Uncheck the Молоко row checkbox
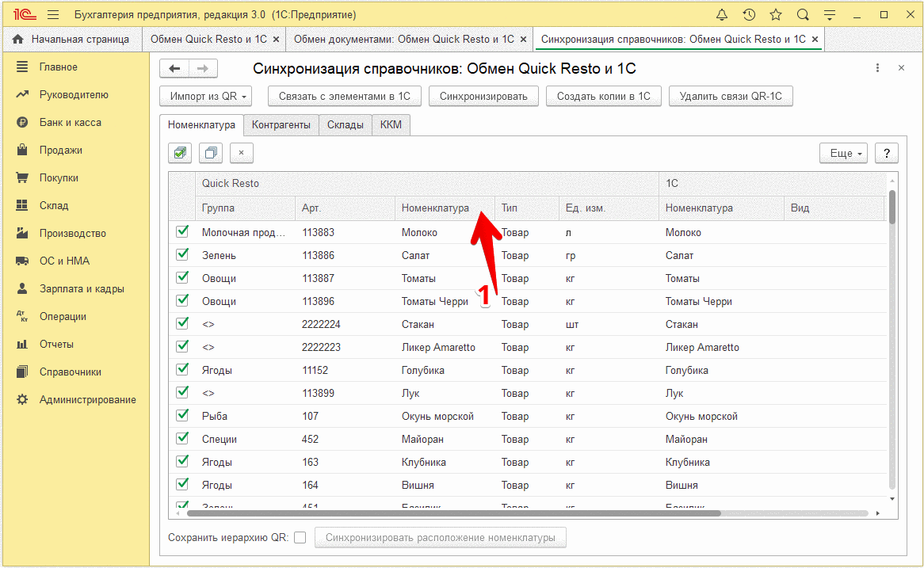The width and height of the screenshot is (924, 568). pyautogui.click(x=183, y=231)
